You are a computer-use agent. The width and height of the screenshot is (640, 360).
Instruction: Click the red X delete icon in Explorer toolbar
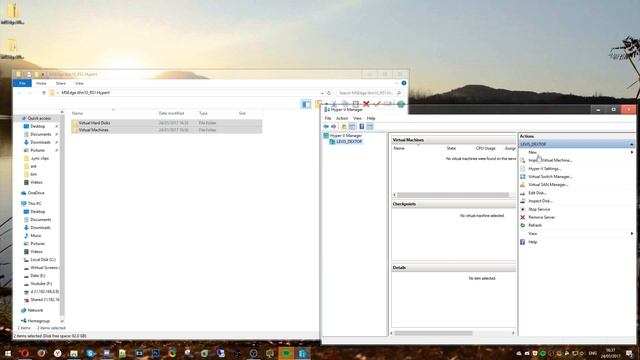[366, 104]
